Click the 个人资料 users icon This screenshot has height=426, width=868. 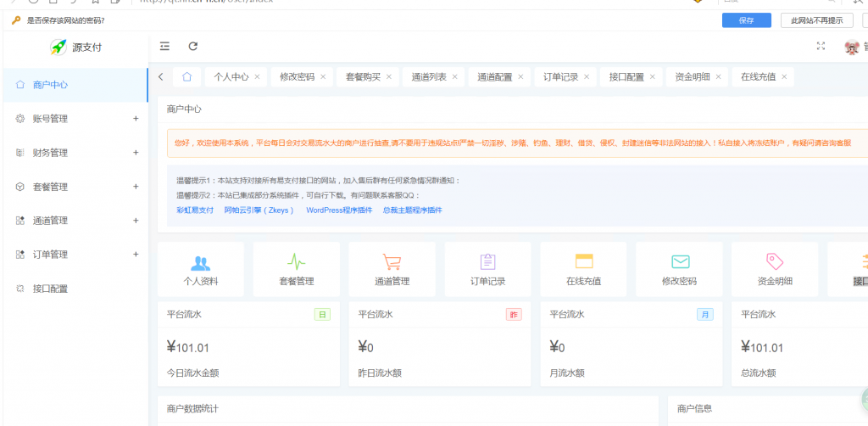[201, 262]
